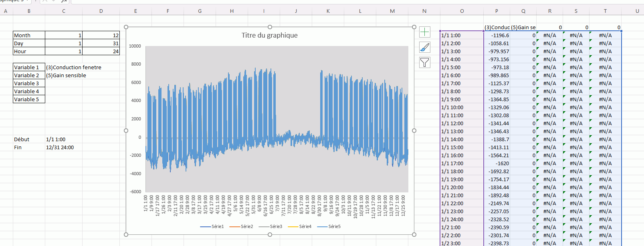Select cell with value -1196.6
The width and height of the screenshot is (644, 246).
click(497, 35)
